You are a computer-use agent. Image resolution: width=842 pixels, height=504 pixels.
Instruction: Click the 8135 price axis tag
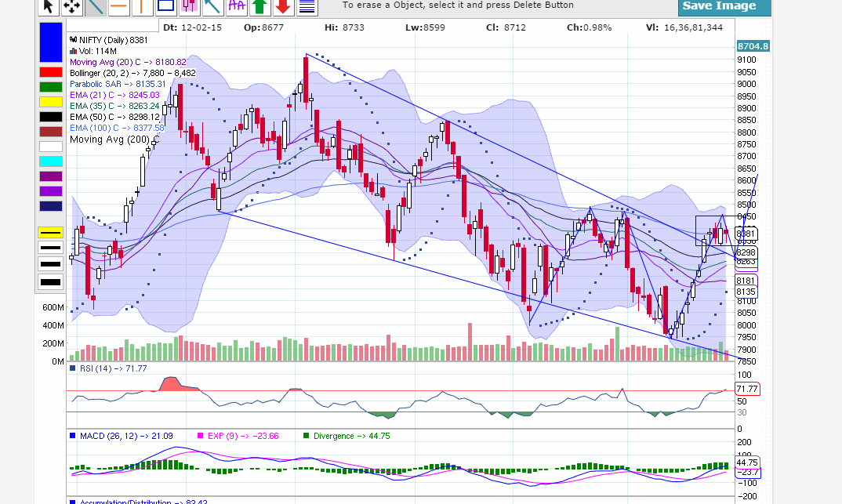pos(746,292)
